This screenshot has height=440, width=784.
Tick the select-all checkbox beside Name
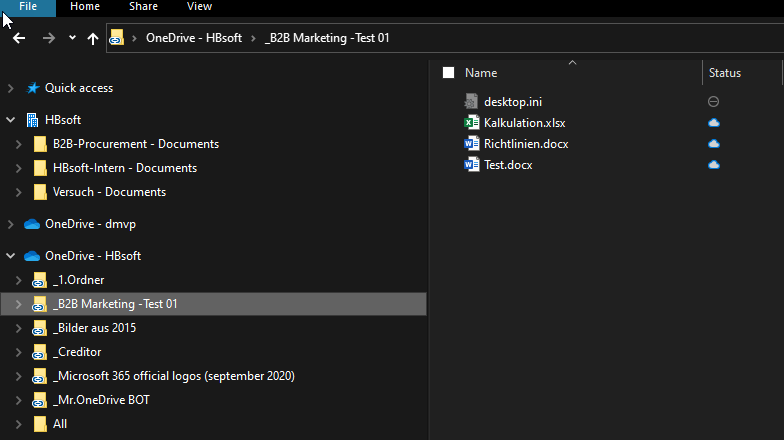[x=448, y=73]
